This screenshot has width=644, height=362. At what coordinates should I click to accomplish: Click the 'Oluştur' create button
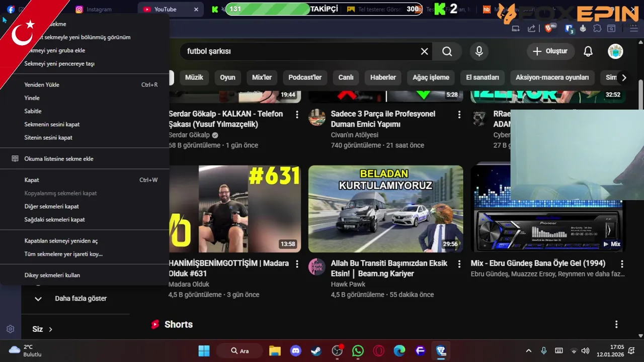point(550,51)
